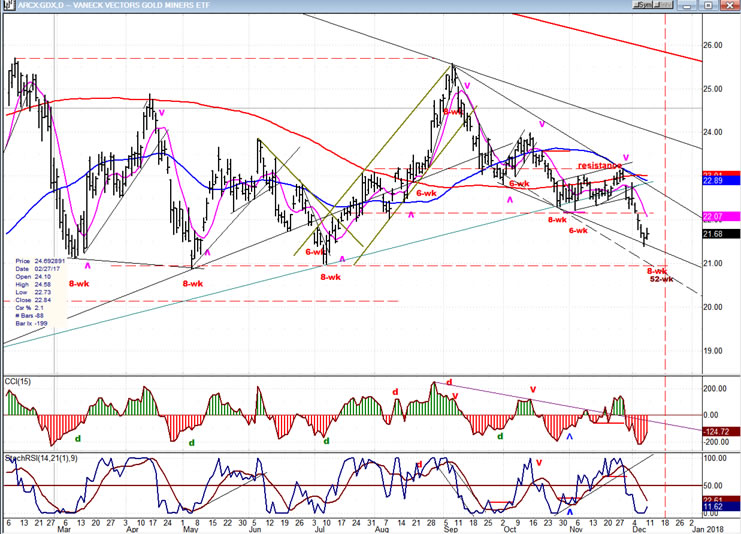This screenshot has width=741, height=534.
Task: Minimize the GDX chart window
Action: click(687, 5)
